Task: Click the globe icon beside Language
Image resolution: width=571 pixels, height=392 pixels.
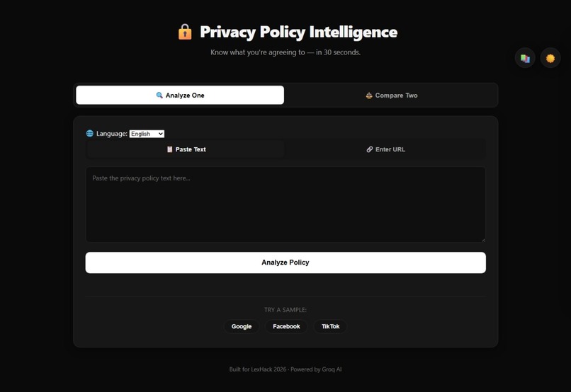Action: tap(89, 134)
